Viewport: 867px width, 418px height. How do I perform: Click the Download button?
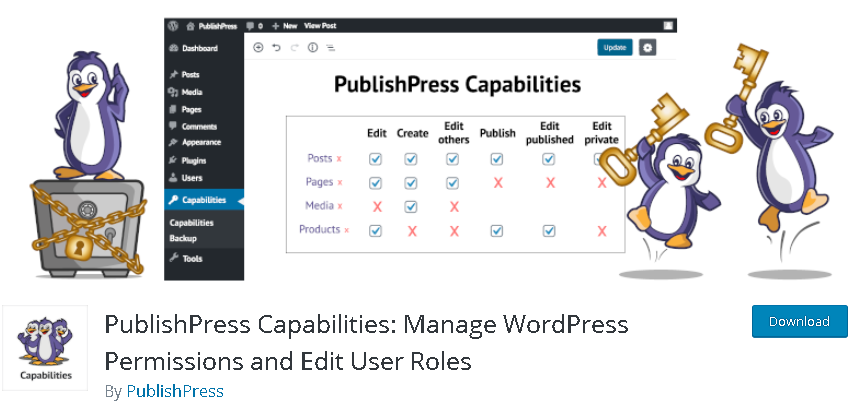(x=799, y=321)
